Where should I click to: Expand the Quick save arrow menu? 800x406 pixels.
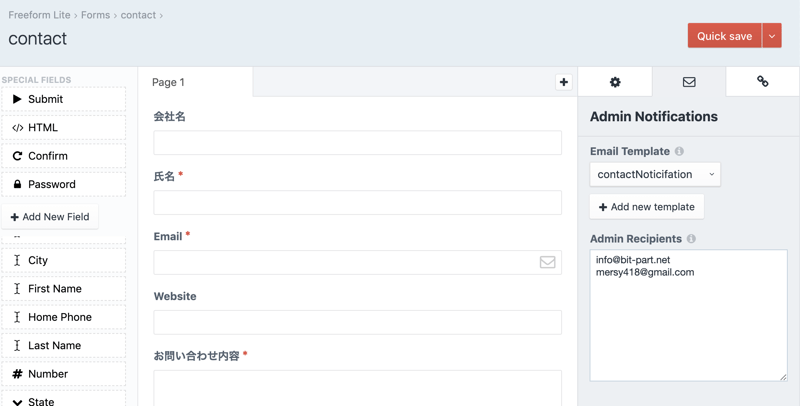772,36
